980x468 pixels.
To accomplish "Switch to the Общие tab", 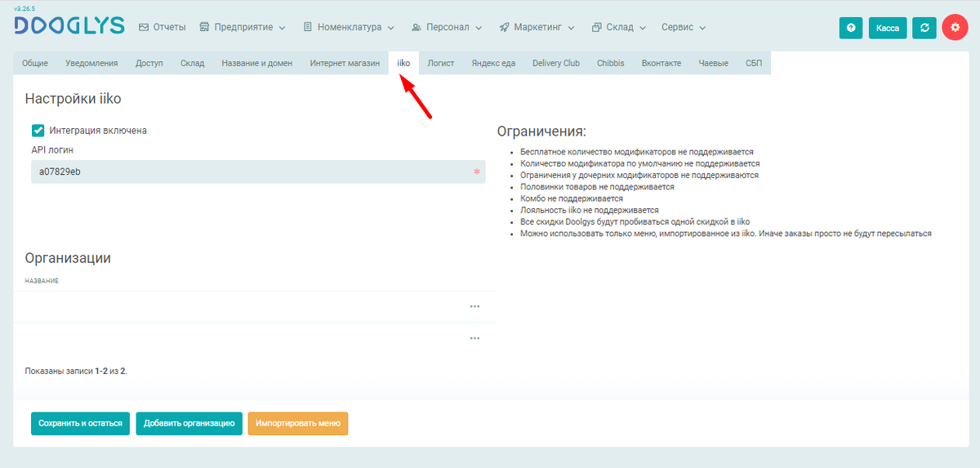I will [35, 63].
